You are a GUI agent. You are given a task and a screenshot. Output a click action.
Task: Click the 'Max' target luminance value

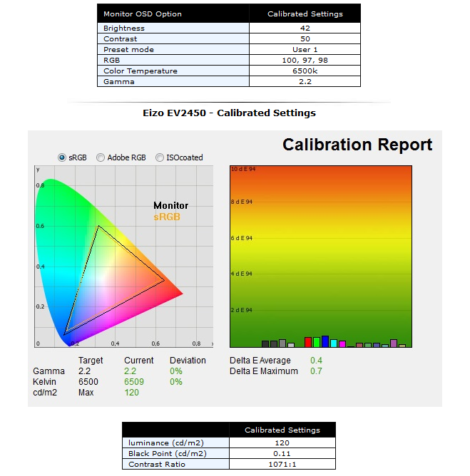click(x=86, y=393)
